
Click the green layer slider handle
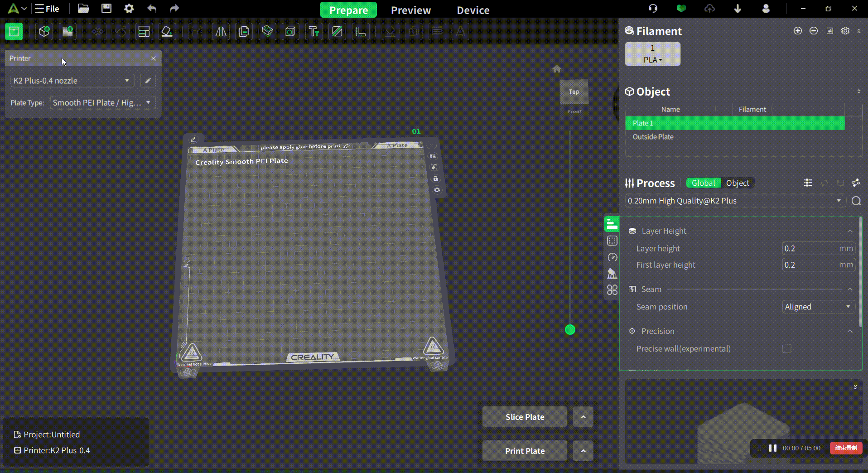(x=570, y=330)
